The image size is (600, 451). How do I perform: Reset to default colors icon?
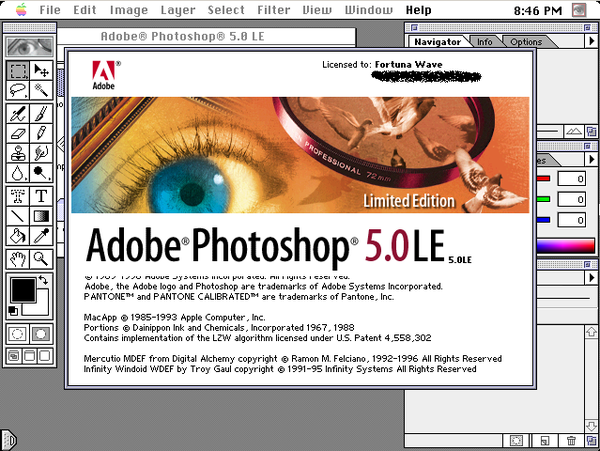coord(13,311)
